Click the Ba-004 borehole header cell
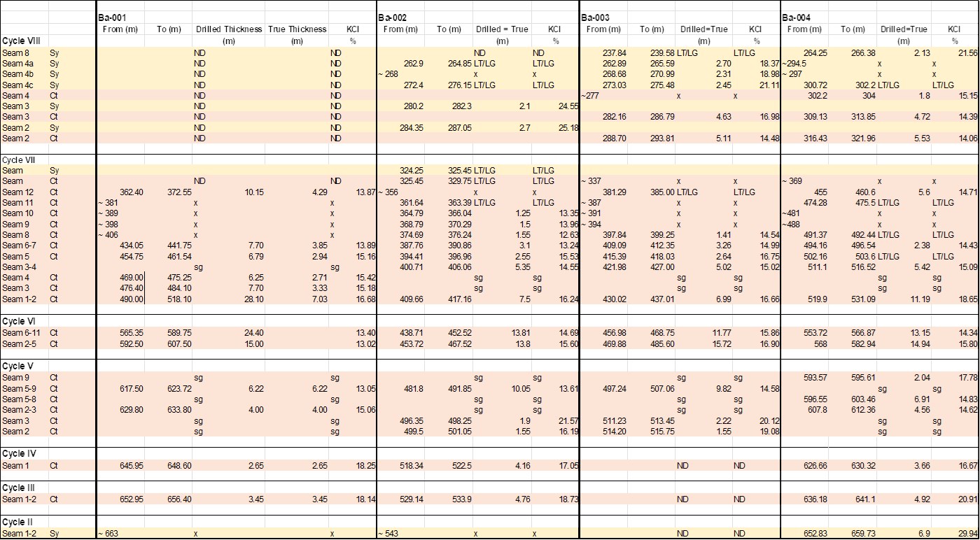The image size is (980, 540). tap(797, 17)
